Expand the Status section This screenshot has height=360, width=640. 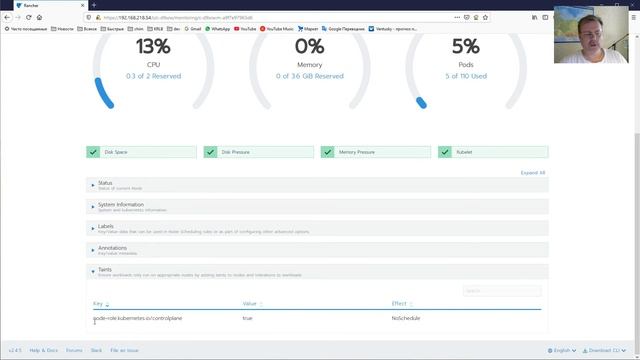(x=317, y=185)
